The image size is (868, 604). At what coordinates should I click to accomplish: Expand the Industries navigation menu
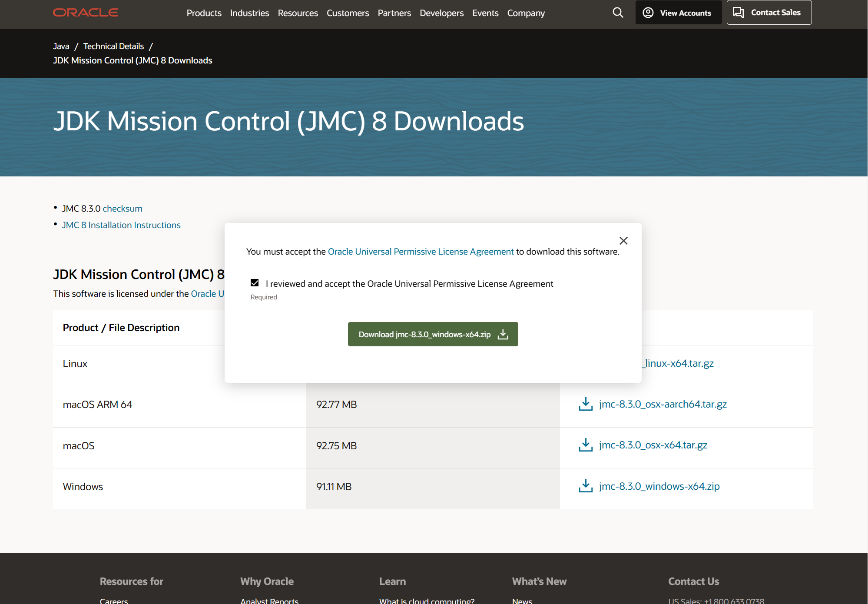(249, 13)
